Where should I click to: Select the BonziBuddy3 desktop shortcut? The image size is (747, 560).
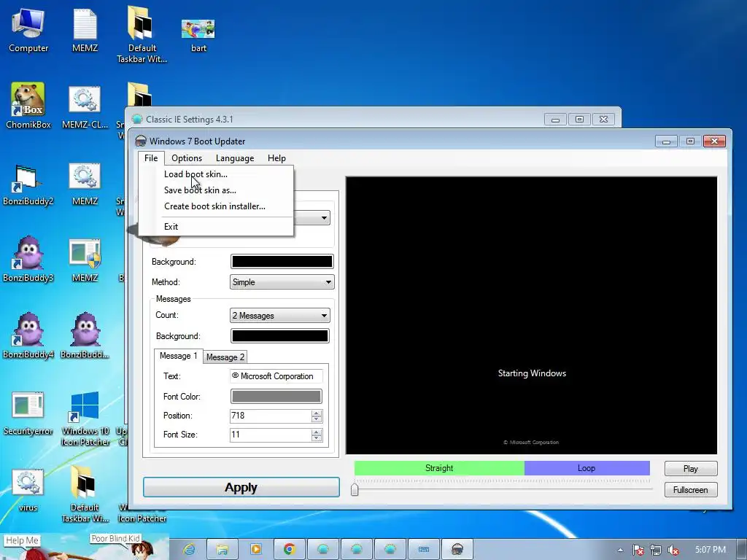click(28, 260)
